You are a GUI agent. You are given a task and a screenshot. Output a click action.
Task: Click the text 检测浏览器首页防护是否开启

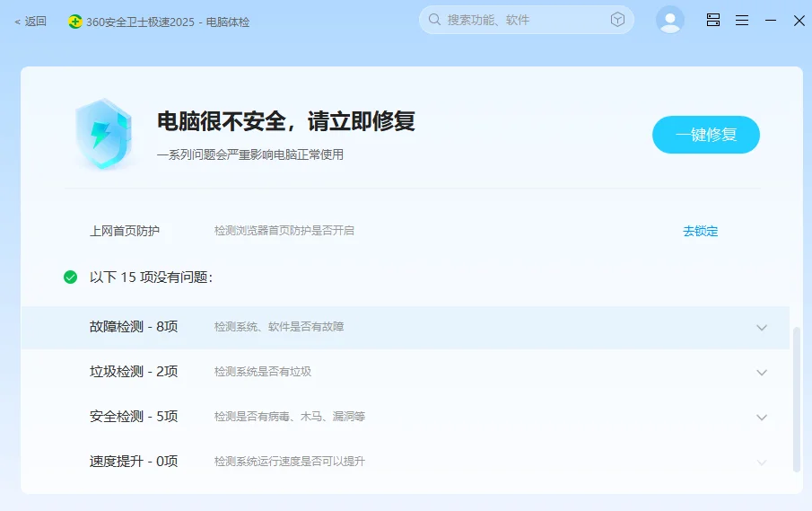click(x=284, y=231)
